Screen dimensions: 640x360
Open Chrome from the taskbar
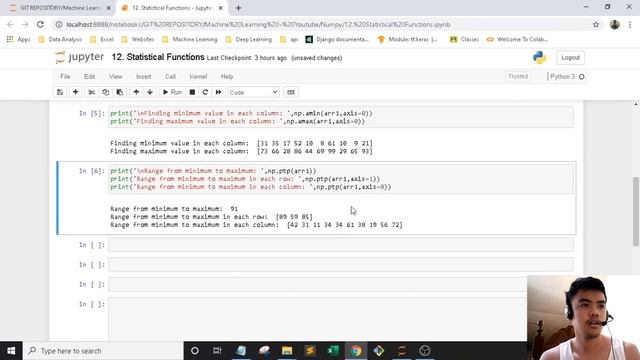(356, 351)
